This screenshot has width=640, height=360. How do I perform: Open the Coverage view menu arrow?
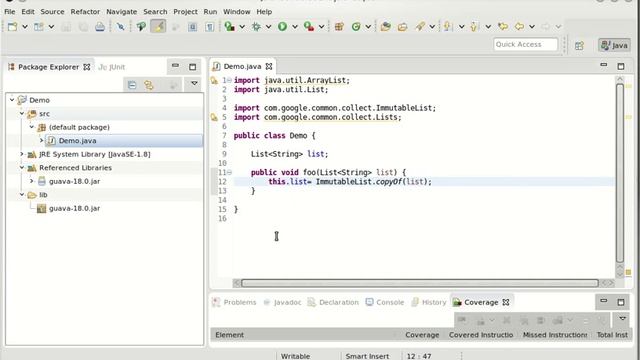click(x=622, y=318)
